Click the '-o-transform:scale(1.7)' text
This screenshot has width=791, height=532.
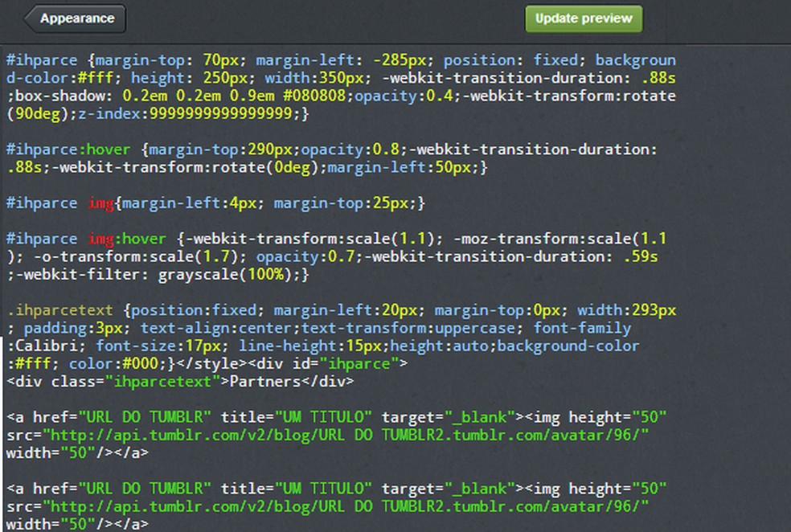(x=136, y=256)
